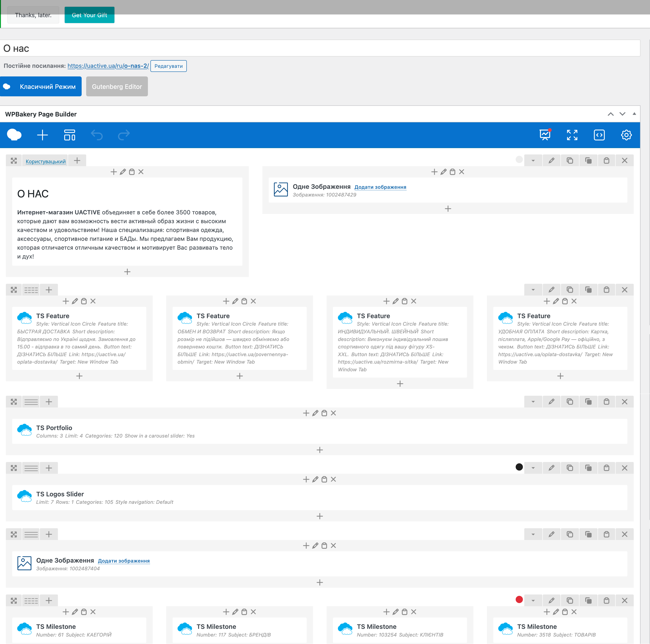Click the Add Element plus icon in the blue toolbar
Image resolution: width=650 pixels, height=644 pixels.
coord(42,135)
